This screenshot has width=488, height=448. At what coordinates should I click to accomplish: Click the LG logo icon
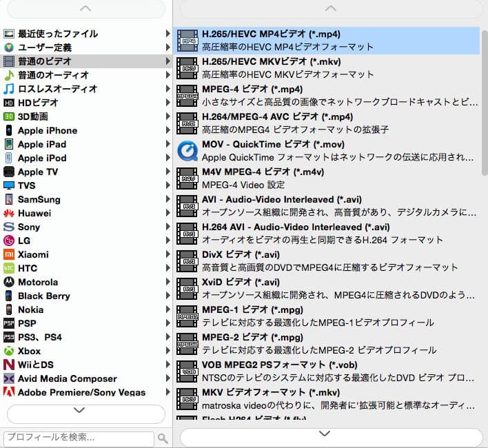point(9,241)
